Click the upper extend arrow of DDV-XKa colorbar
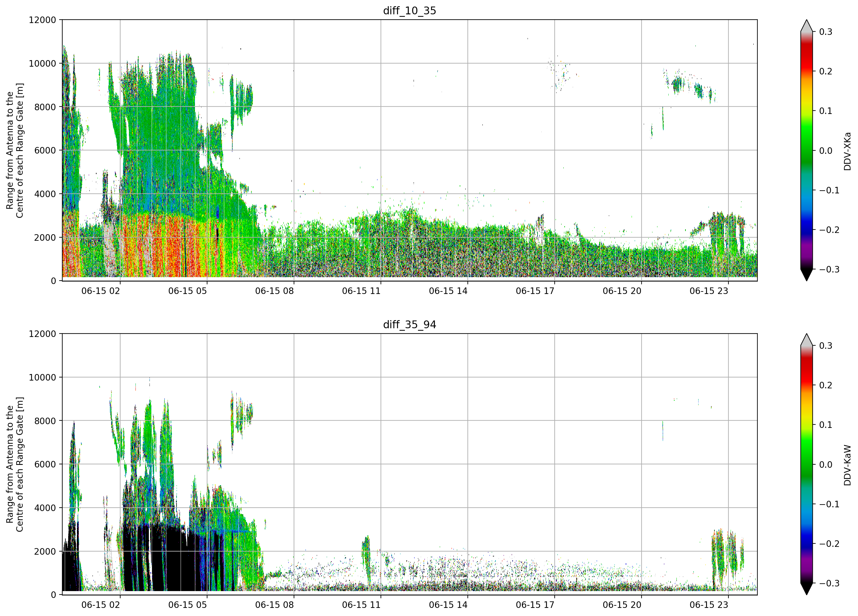Image resolution: width=858 pixels, height=616 pixels. 807,26
